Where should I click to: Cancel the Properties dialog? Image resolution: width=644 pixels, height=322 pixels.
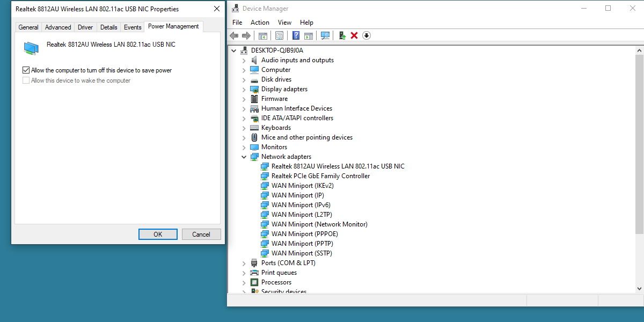coord(201,234)
